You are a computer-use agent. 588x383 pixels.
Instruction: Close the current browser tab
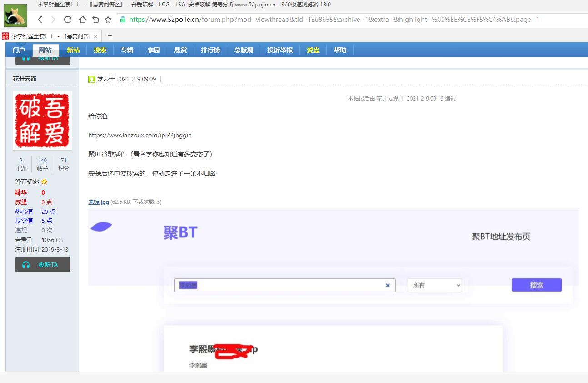[95, 36]
